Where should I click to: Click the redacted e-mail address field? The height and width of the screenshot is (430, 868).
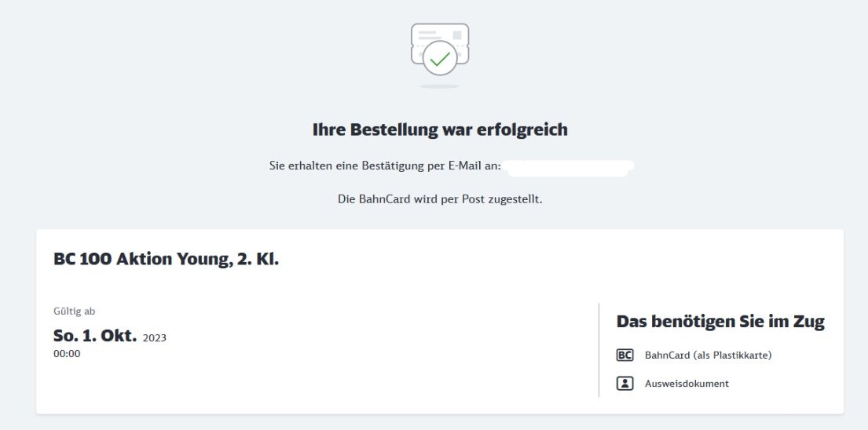pyautogui.click(x=570, y=166)
